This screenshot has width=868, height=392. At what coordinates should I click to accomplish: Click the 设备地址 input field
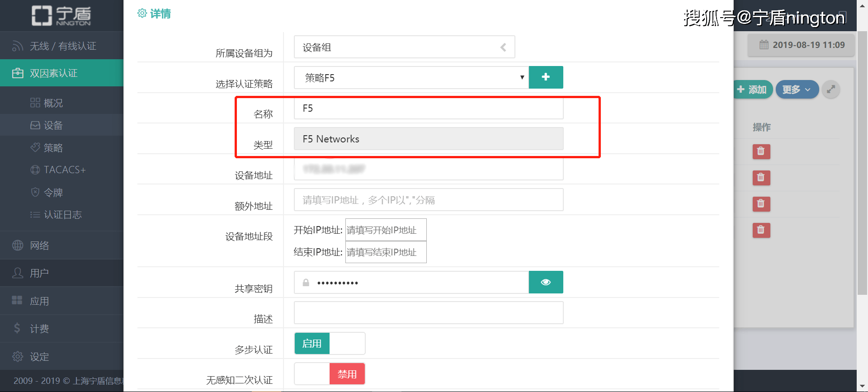(429, 169)
